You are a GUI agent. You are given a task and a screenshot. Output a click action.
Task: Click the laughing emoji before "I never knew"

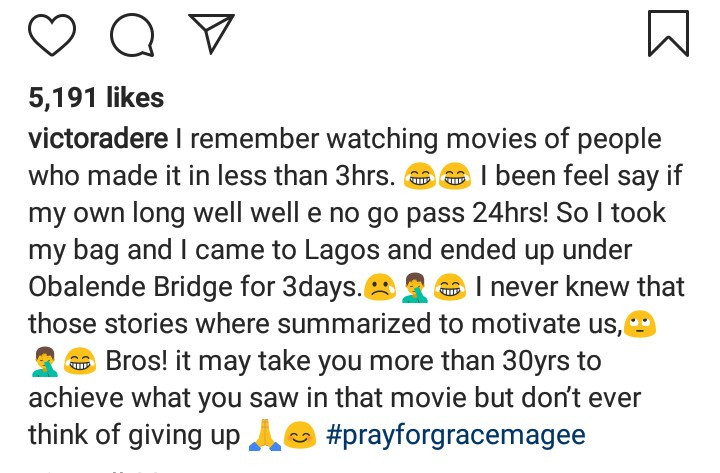tap(450, 289)
